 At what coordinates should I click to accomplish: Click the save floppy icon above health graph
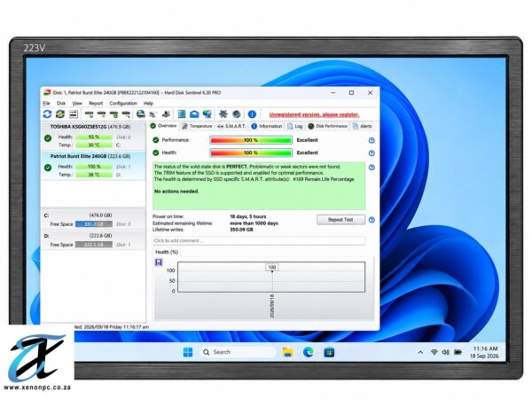159,262
